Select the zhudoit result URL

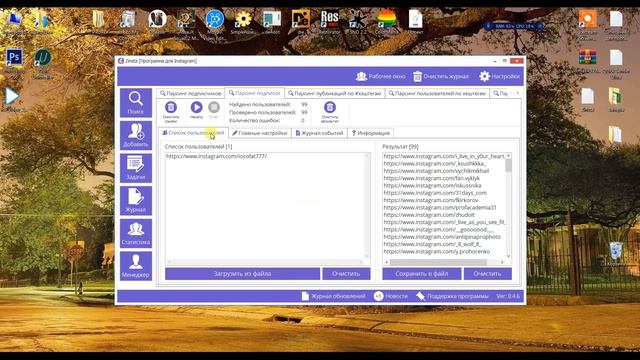[429, 215]
